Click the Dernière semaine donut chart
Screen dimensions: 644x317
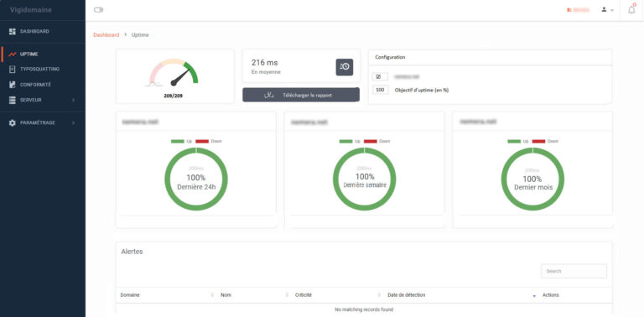click(x=364, y=179)
